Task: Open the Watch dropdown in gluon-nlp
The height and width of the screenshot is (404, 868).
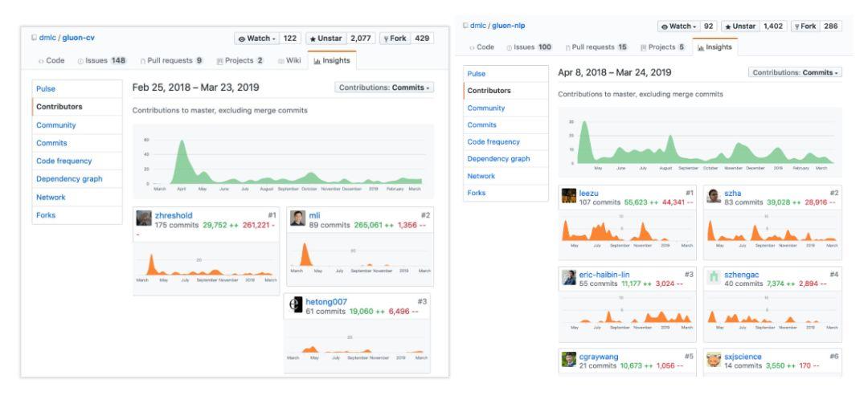Action: pos(678,26)
